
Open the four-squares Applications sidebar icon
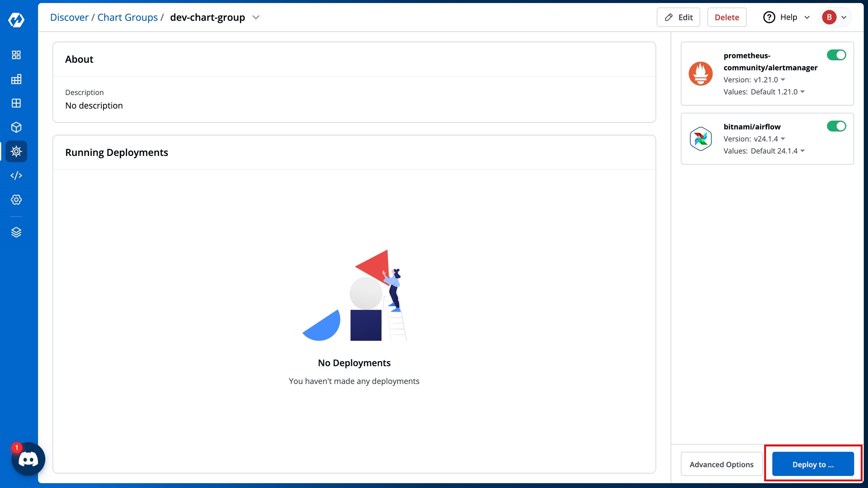[16, 55]
